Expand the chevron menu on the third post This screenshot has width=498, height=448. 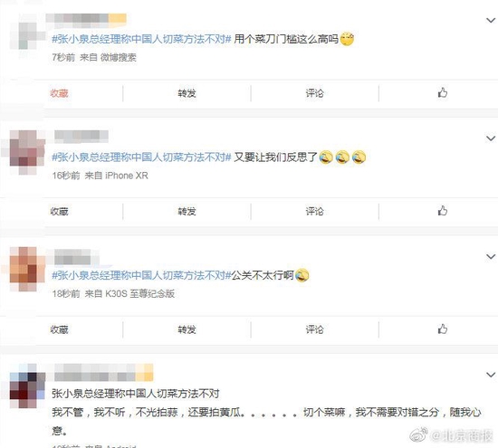coord(491,256)
